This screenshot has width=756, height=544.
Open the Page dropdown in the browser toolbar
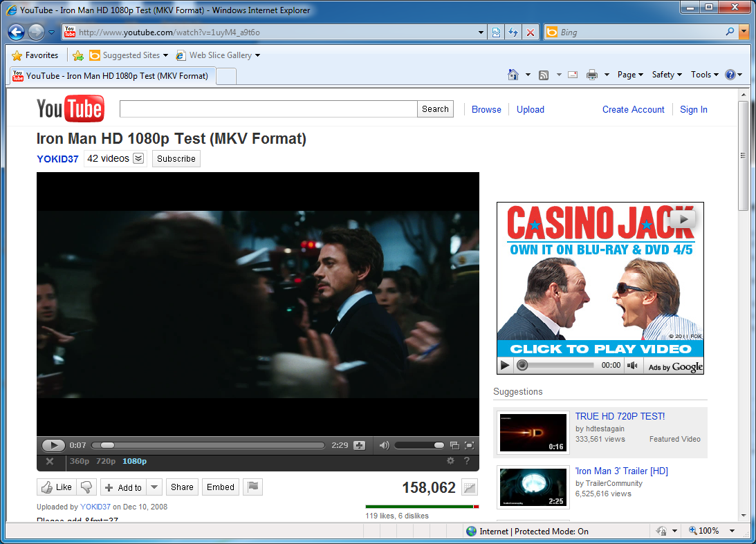point(630,74)
